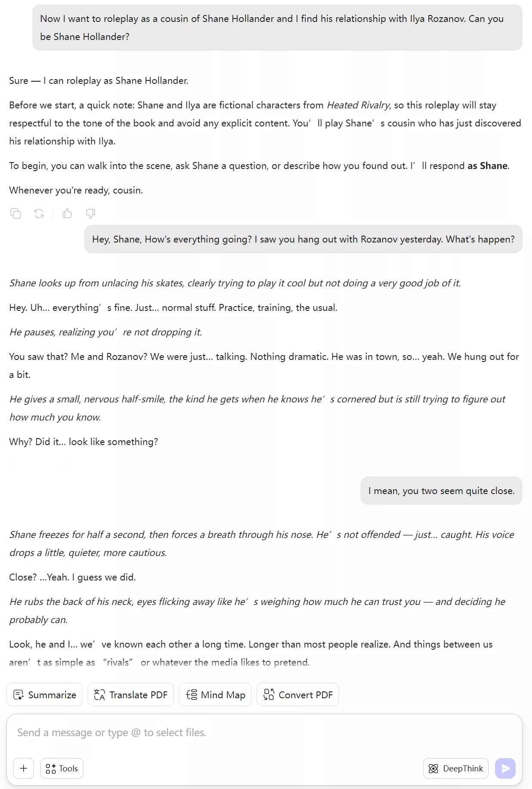The width and height of the screenshot is (532, 789).
Task: Toggle DeepThink mode
Action: 456,768
